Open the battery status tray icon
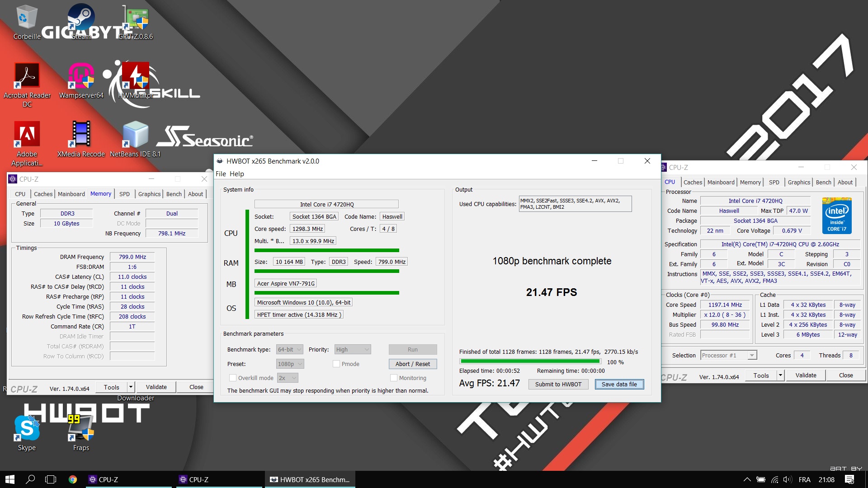Image resolution: width=868 pixels, height=488 pixels. coord(761,479)
